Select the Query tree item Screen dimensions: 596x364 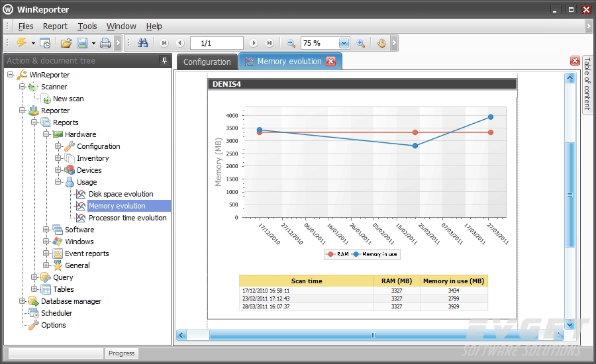[x=63, y=277]
